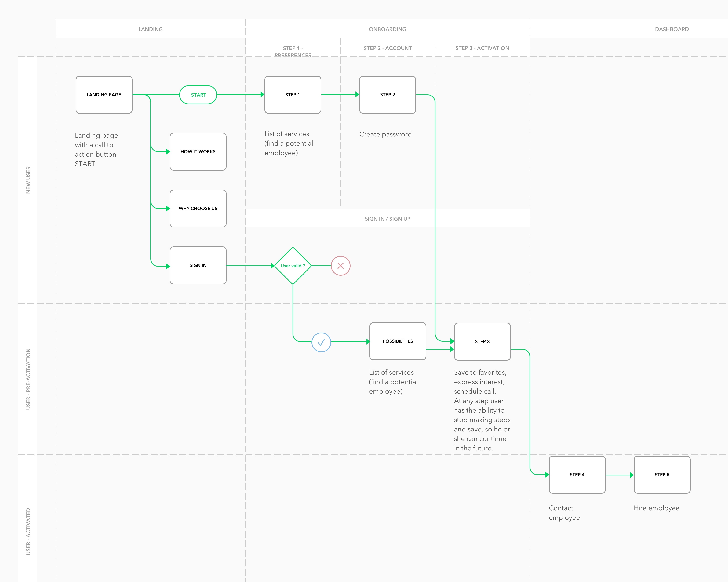Click the WHY CHOOSE US box
728x582 pixels.
tap(198, 209)
